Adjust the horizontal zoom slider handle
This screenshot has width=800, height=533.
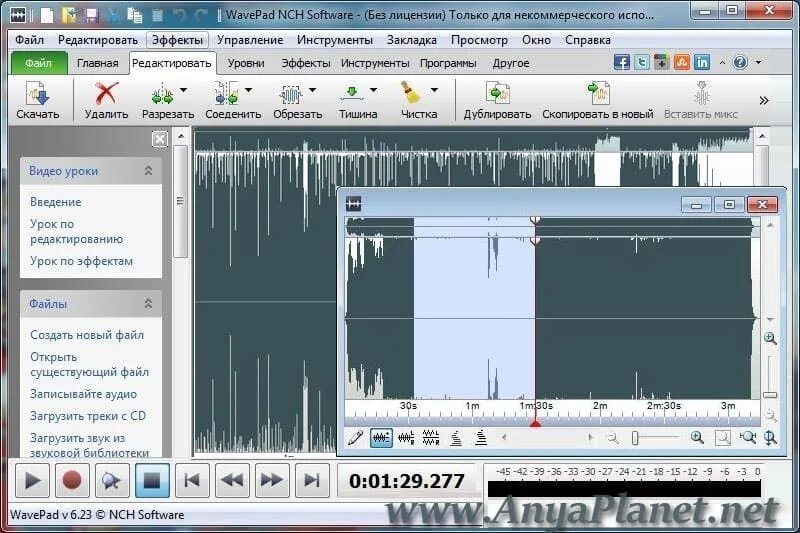[635, 438]
